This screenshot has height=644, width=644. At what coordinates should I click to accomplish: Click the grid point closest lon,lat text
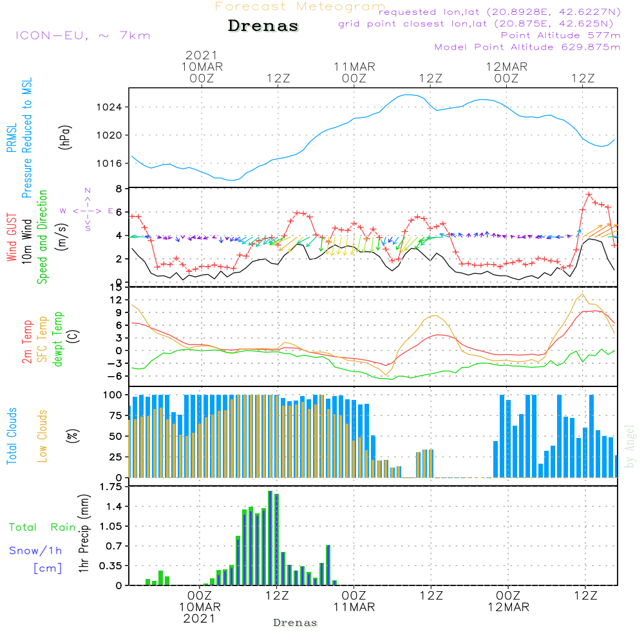click(476, 23)
